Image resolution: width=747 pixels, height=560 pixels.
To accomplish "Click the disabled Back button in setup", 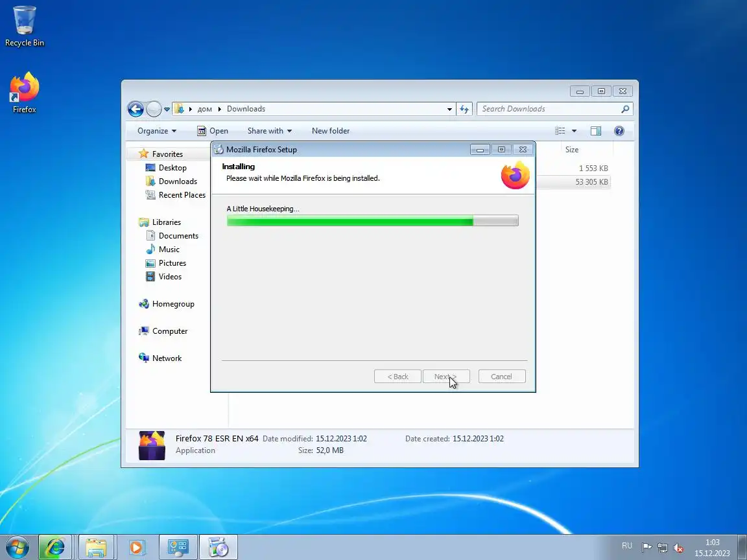I will pyautogui.click(x=397, y=377).
